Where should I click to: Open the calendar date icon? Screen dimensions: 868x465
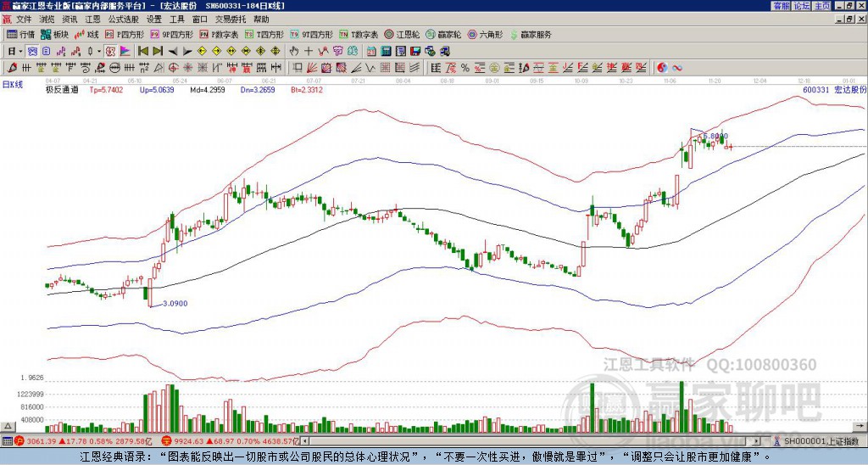(371, 52)
